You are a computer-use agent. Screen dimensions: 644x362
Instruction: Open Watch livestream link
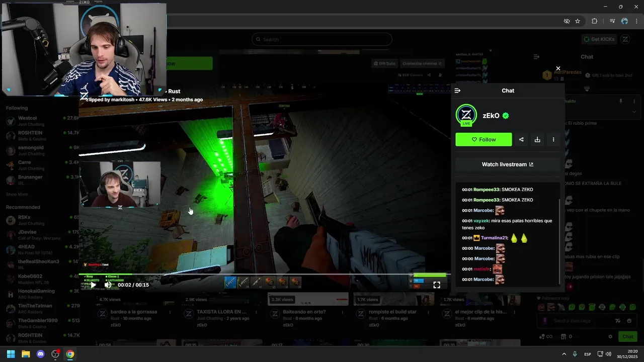[508, 164]
